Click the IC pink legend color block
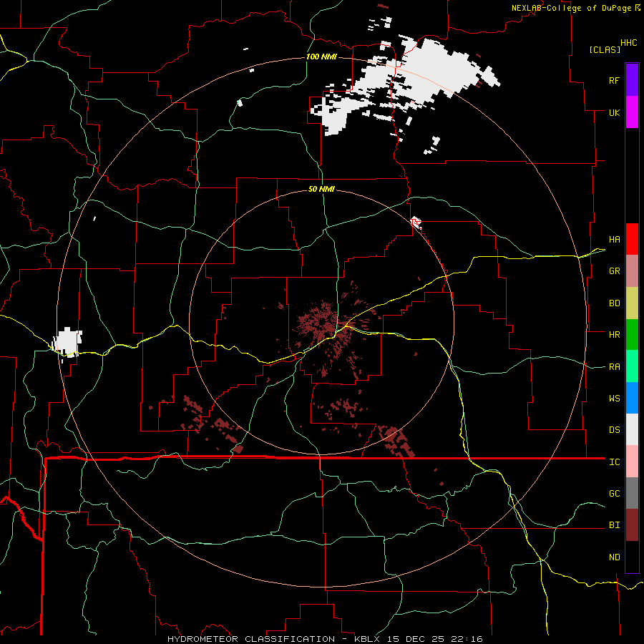Screen dimensions: 644x644 coord(632,462)
